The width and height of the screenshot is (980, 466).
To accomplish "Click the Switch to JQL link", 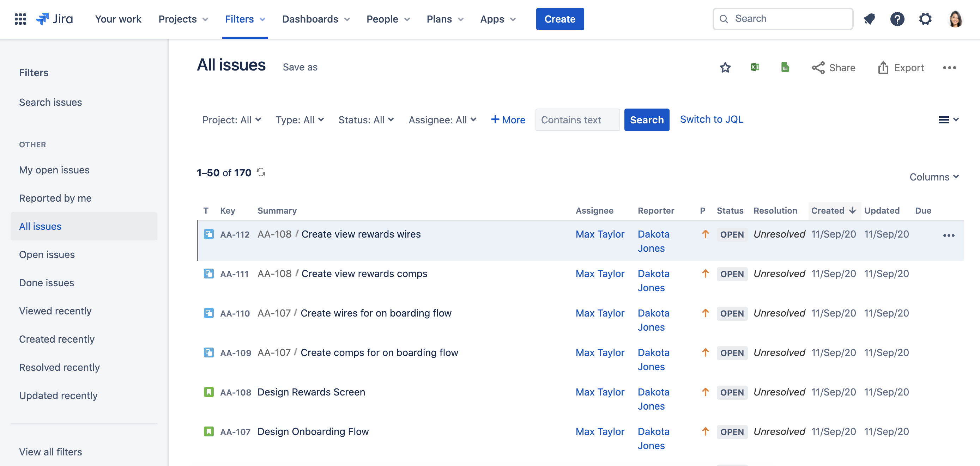I will pos(711,119).
